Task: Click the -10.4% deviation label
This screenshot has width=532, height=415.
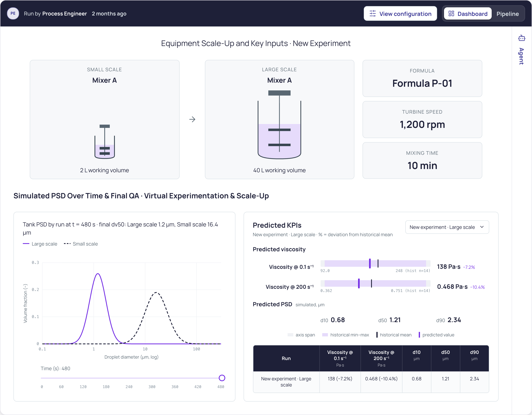Action: tap(477, 287)
